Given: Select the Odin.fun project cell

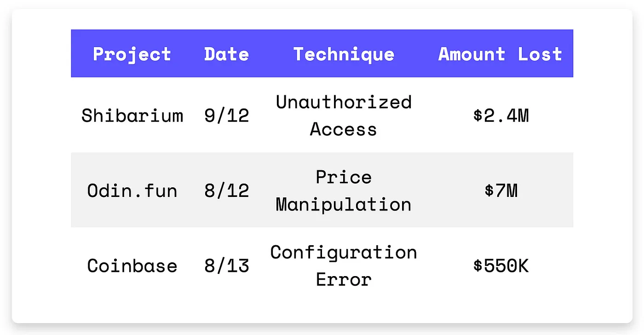Looking at the screenshot, I should (x=132, y=190).
